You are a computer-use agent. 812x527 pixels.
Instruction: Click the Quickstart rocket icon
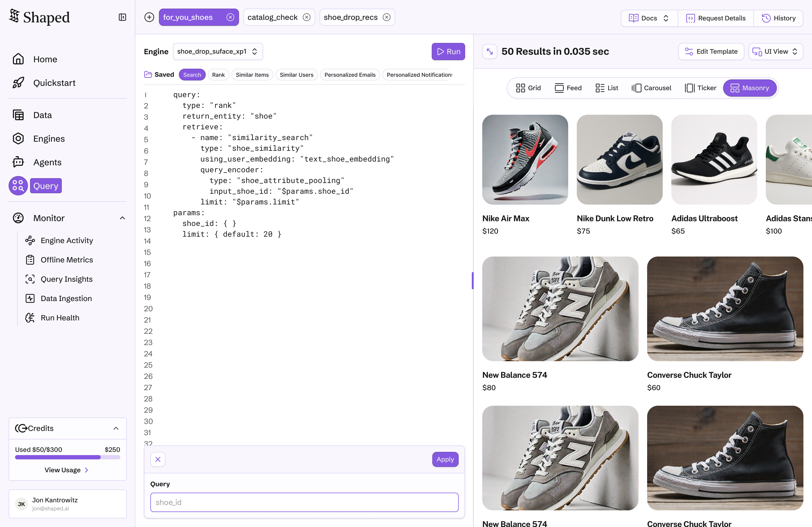(x=18, y=83)
